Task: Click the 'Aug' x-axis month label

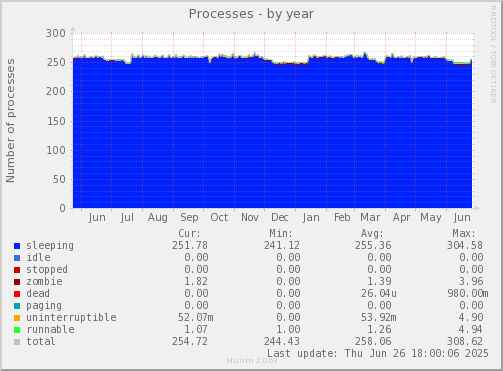Action: point(158,218)
